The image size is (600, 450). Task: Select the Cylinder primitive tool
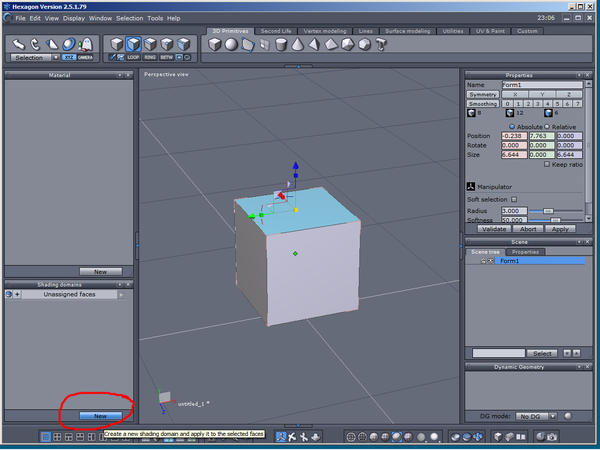coord(281,45)
